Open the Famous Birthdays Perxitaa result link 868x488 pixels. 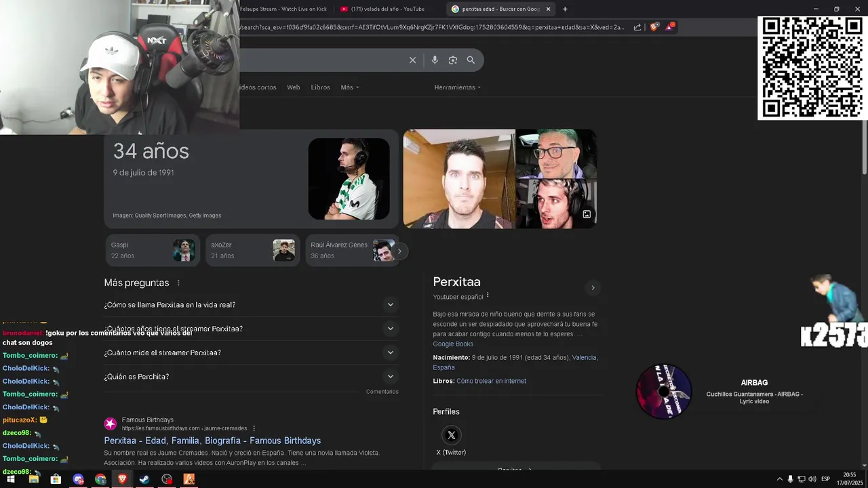(x=212, y=441)
